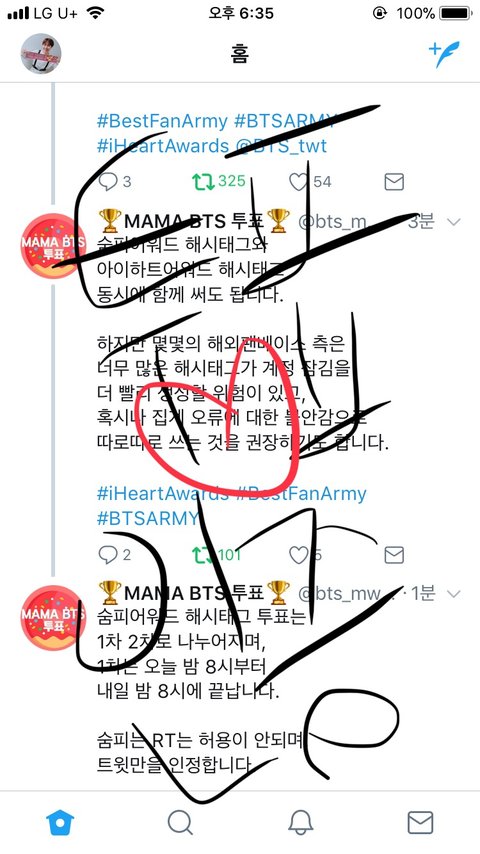Open the #iHeartAwards hashtag in top tweet
The image size is (480, 854).
163,146
